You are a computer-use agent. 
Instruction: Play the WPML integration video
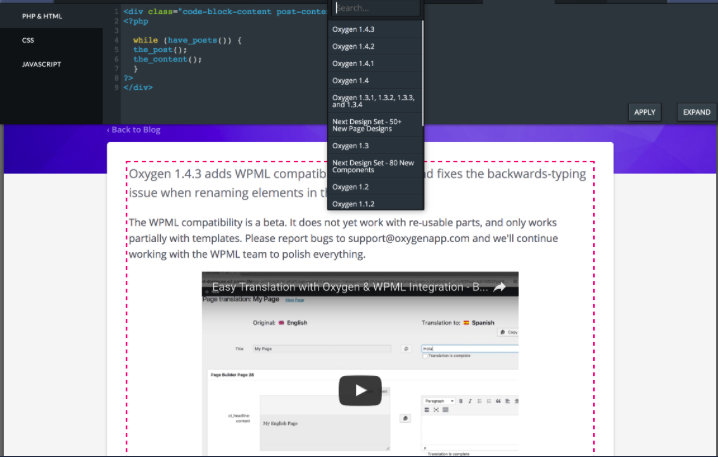[x=360, y=391]
